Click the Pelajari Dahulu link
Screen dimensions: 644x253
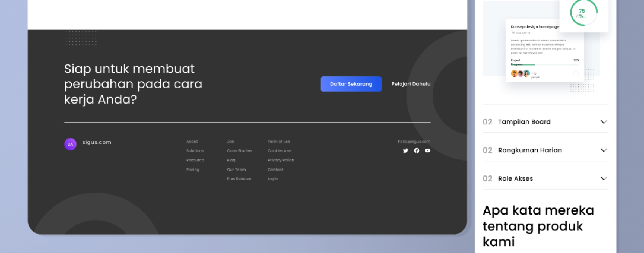pyautogui.click(x=411, y=84)
